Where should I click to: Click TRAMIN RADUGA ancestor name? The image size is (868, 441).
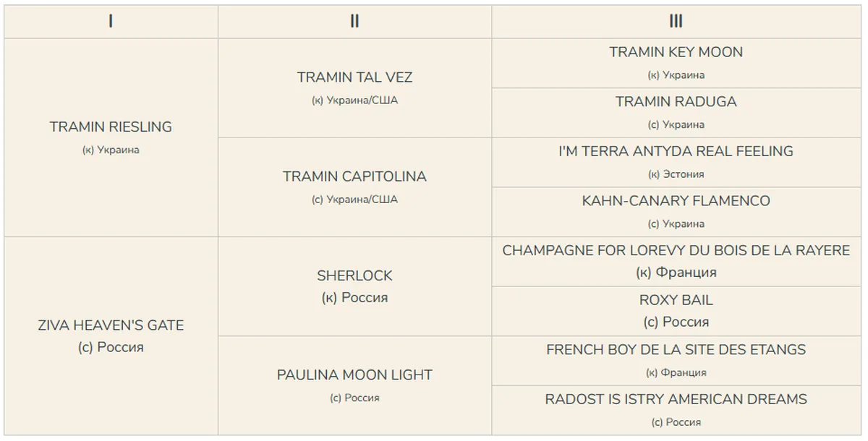click(x=676, y=102)
